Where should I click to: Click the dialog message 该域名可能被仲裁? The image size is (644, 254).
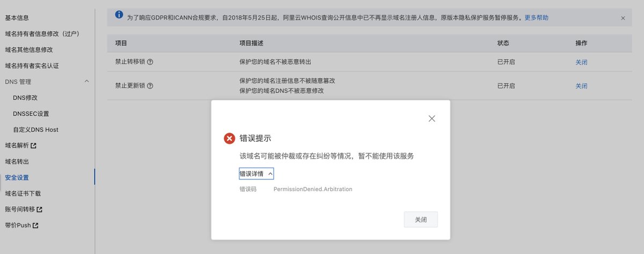coord(327,156)
